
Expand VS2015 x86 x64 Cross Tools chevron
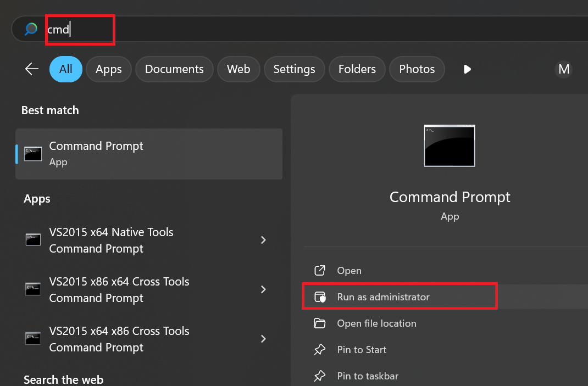point(264,289)
